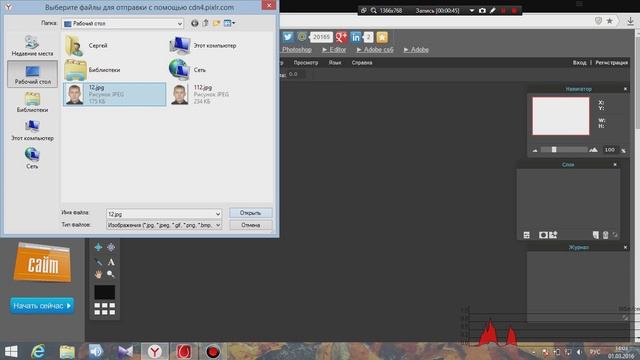Open File Explorer from the taskbar
The image size is (640, 360).
pos(67,351)
